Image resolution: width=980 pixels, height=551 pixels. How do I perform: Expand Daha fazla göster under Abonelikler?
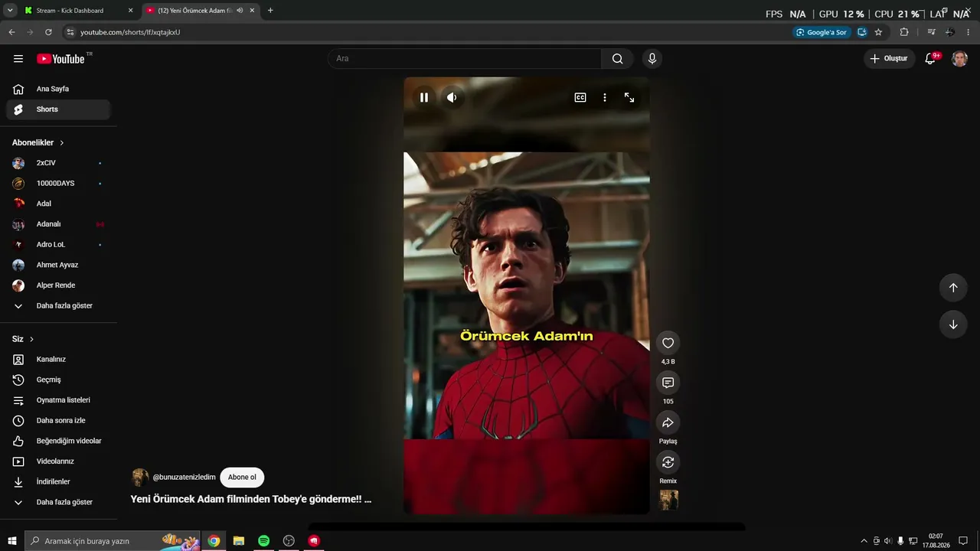[58, 306]
